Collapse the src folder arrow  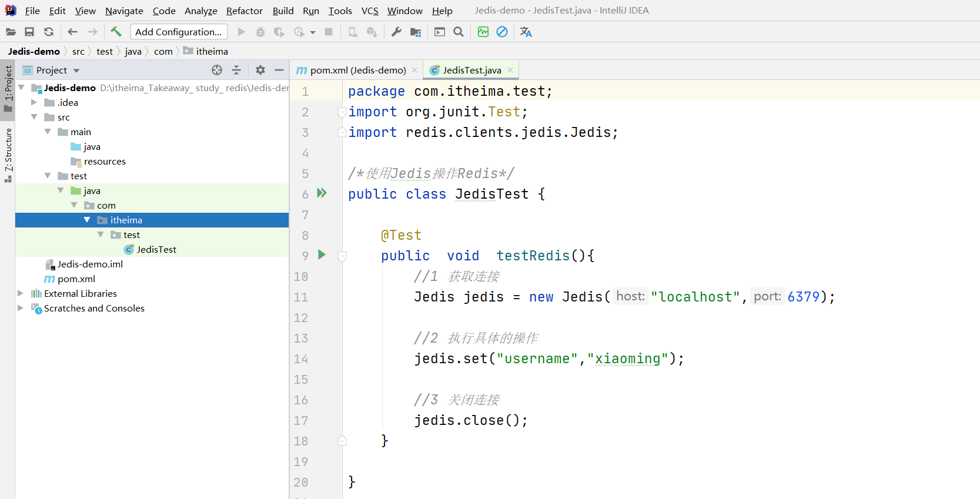click(34, 117)
